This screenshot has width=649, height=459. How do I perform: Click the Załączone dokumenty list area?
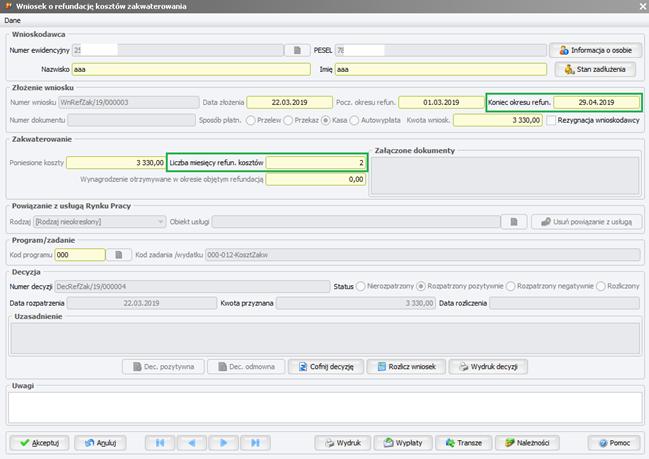click(505, 175)
